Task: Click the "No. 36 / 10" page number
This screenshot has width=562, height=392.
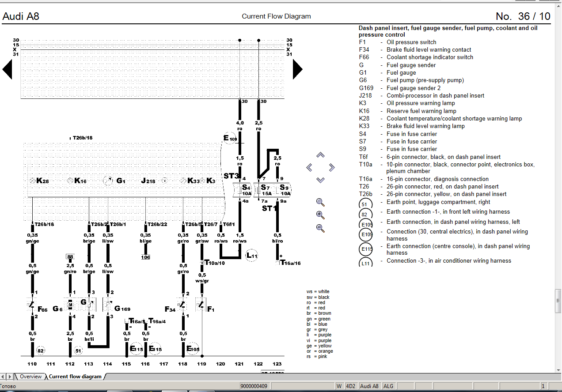Action: click(x=523, y=16)
